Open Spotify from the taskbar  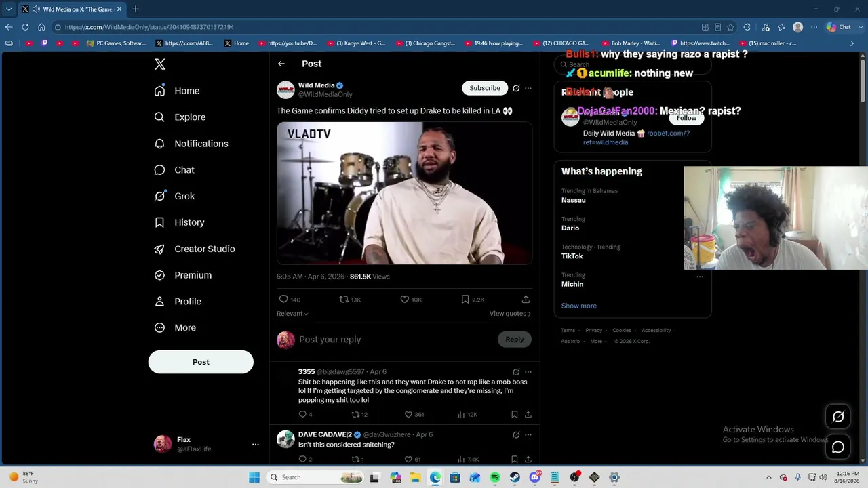click(x=495, y=477)
